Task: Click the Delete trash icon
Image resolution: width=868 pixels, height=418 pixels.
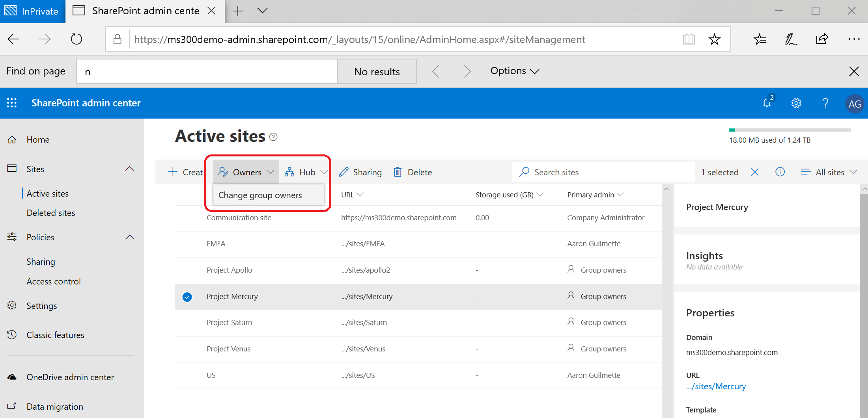Action: pos(398,172)
